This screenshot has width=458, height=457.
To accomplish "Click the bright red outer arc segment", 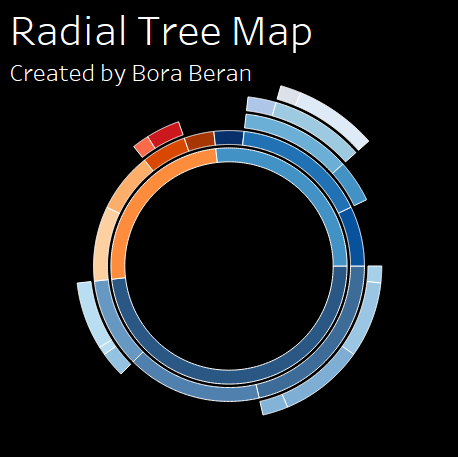I will coord(166,133).
